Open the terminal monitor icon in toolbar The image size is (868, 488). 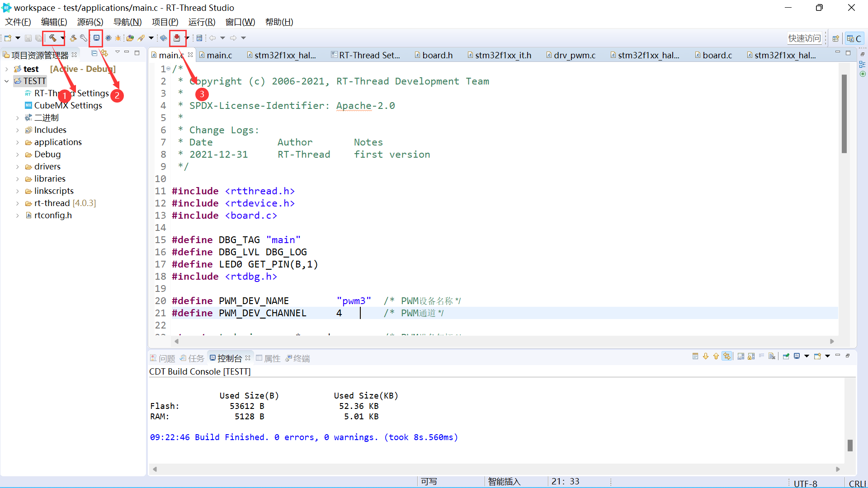click(96, 38)
